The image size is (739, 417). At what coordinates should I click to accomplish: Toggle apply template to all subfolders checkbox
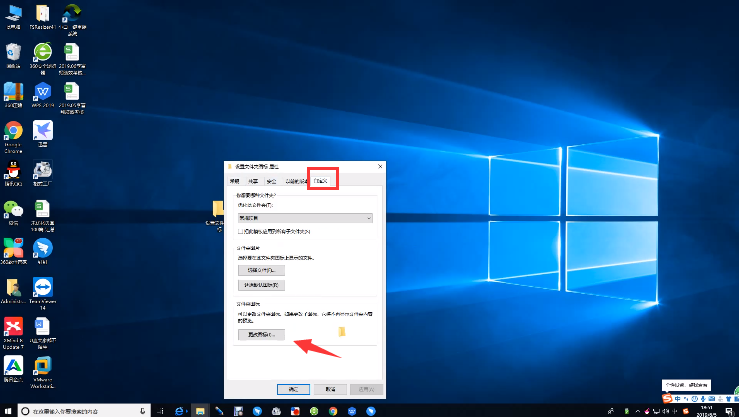click(240, 231)
